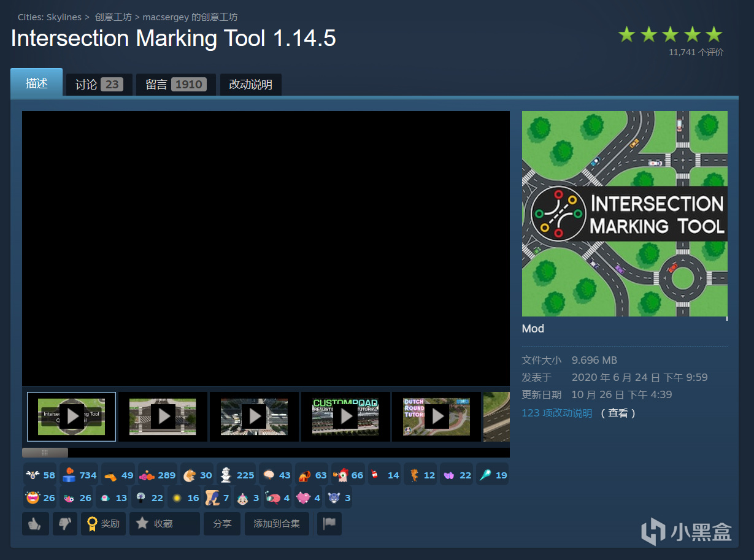Click the update date 10 月 26 日 下午 4:39

click(x=622, y=395)
